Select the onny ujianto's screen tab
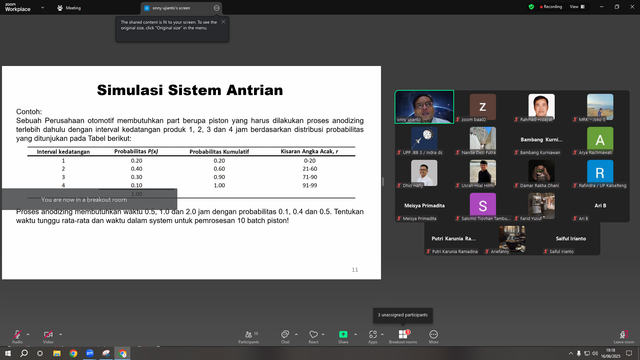 (x=182, y=8)
